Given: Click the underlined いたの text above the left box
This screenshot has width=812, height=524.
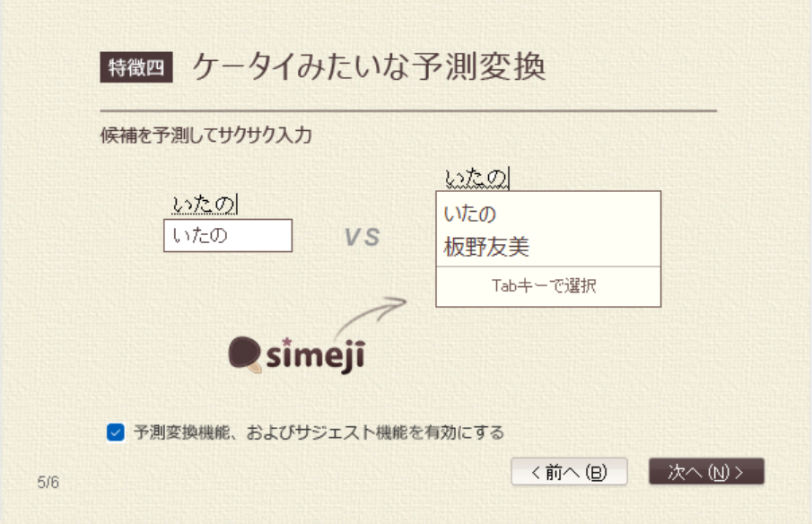Looking at the screenshot, I should [205, 205].
